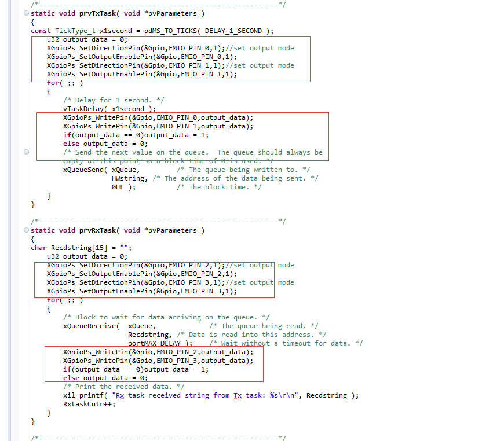Click the XGpioPs_WritePin EMIO_PIN_3 line
The height and width of the screenshot is (441, 504).
pyautogui.click(x=158, y=361)
